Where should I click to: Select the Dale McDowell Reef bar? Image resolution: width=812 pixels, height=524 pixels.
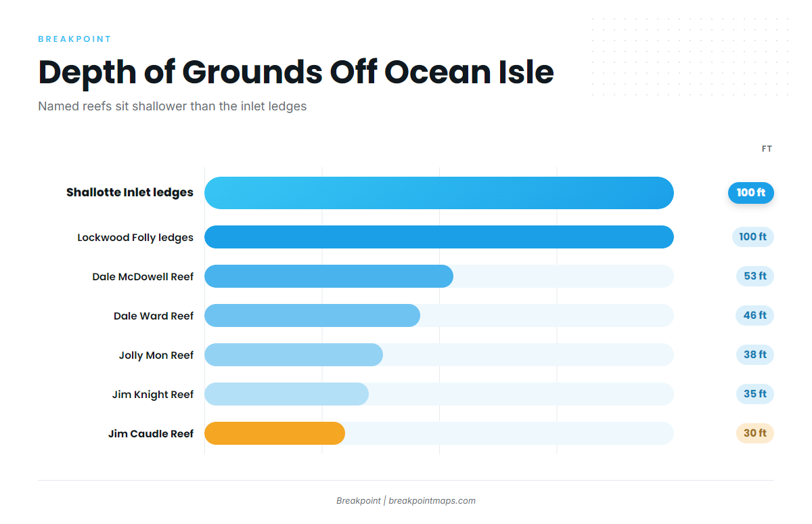(x=329, y=276)
